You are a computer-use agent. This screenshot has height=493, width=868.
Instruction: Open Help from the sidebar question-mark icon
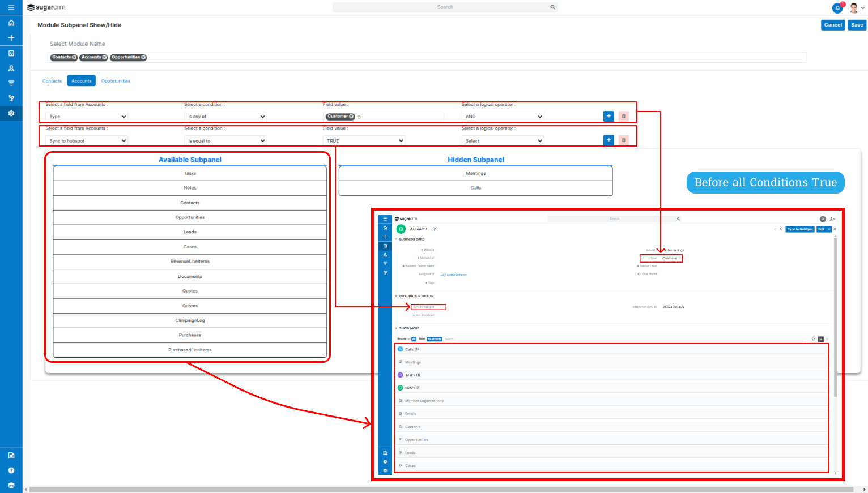11,470
